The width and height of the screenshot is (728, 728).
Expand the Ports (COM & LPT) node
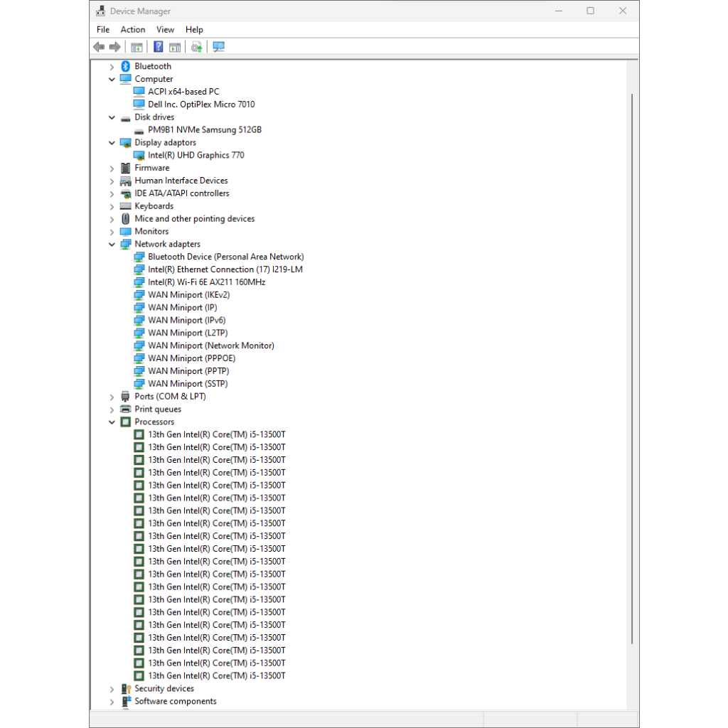(x=112, y=397)
